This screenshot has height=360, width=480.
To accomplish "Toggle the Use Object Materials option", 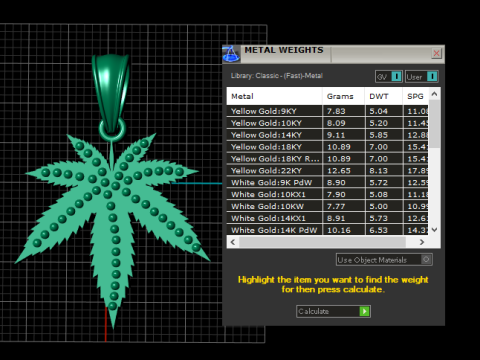I will coord(384,260).
